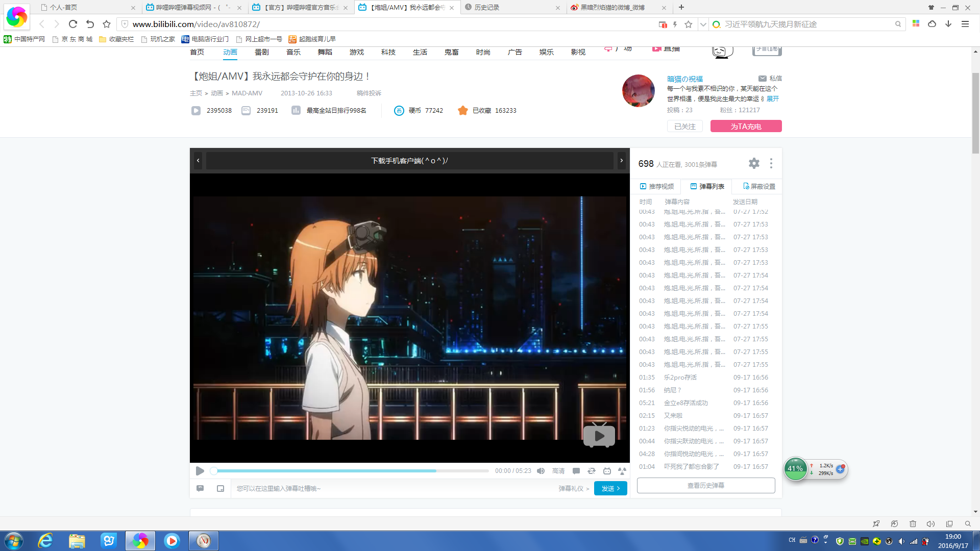This screenshot has width=980, height=551.
Task: Click the 为TA充电 button
Action: [x=746, y=126]
